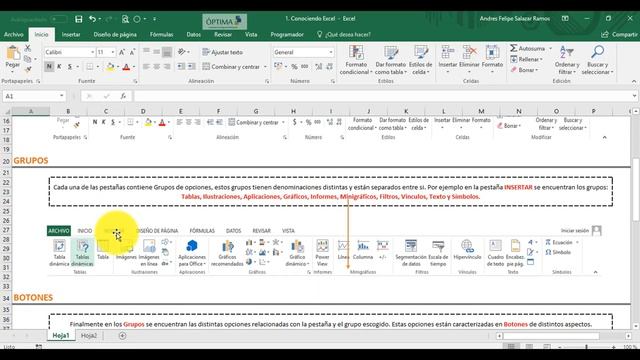Switch to the Fórmulas tab
This screenshot has width=640, height=360.
coord(161,35)
